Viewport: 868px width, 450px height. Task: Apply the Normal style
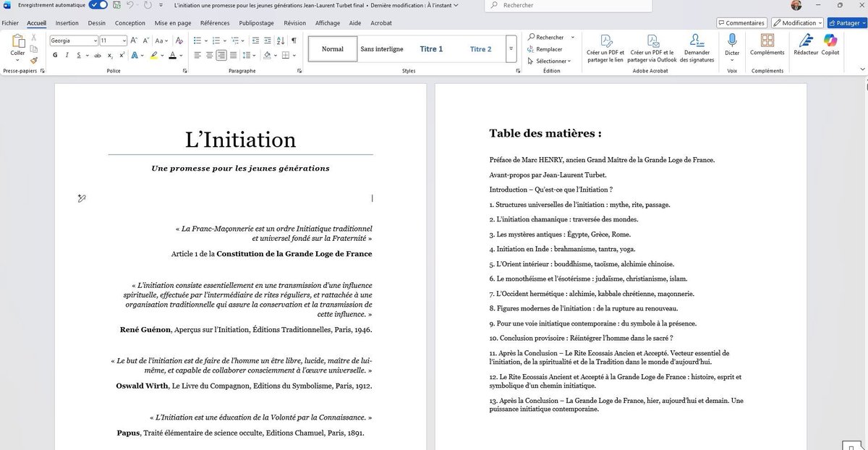coord(333,49)
